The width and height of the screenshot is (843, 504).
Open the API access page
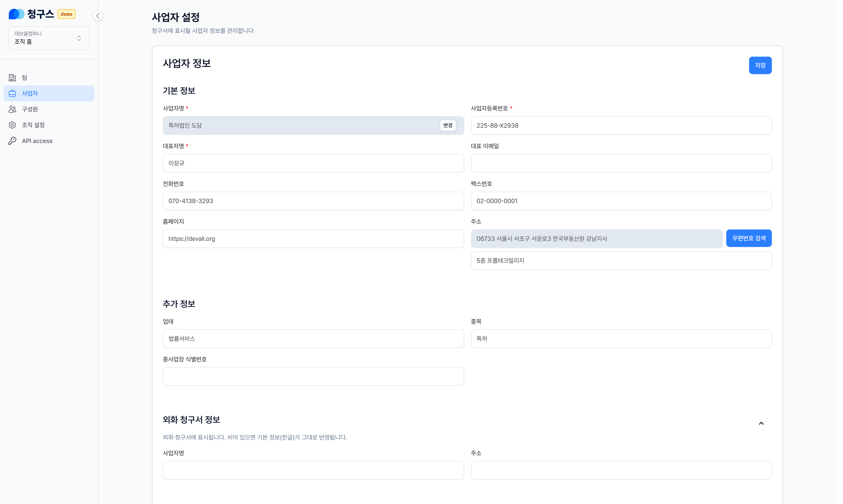click(49, 141)
